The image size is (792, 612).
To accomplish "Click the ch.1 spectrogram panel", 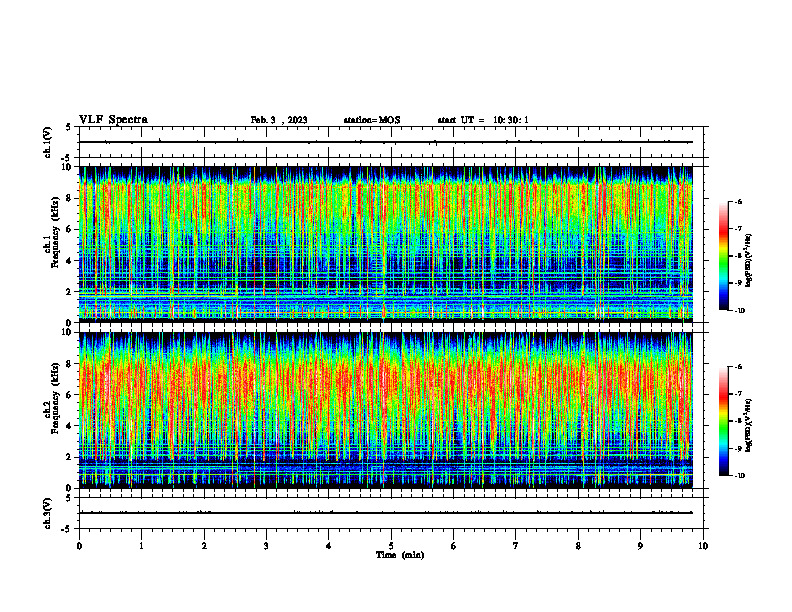I will click(386, 244).
